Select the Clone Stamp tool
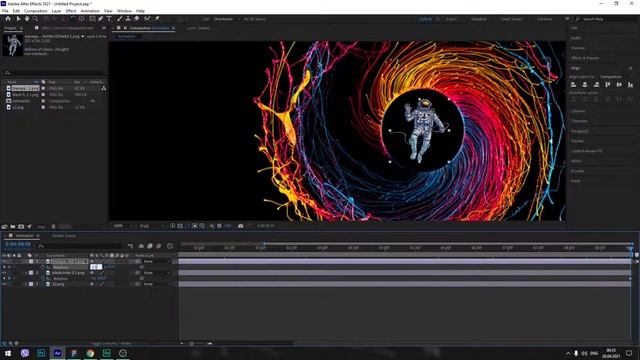 click(x=128, y=19)
